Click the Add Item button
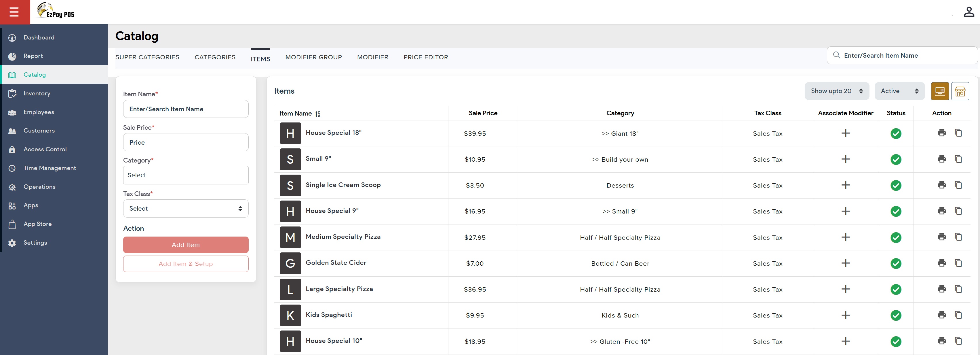980x355 pixels. coord(186,245)
